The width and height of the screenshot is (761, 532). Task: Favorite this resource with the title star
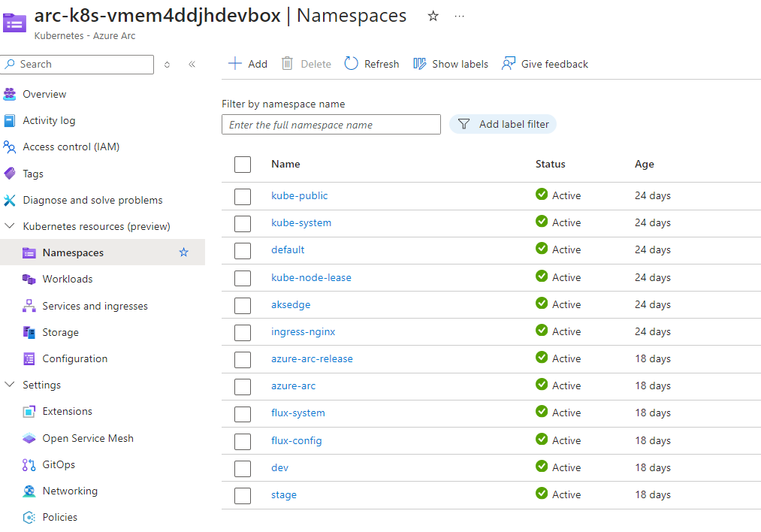pos(433,16)
